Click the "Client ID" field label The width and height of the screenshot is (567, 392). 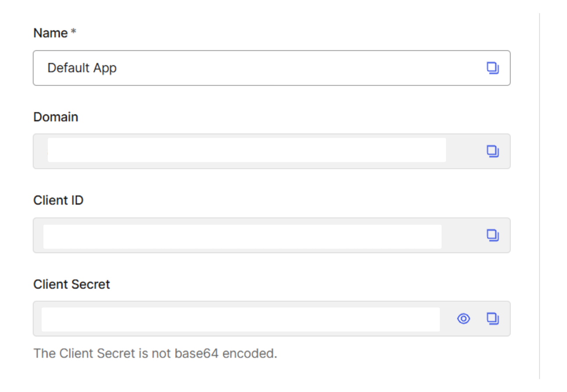click(x=58, y=200)
